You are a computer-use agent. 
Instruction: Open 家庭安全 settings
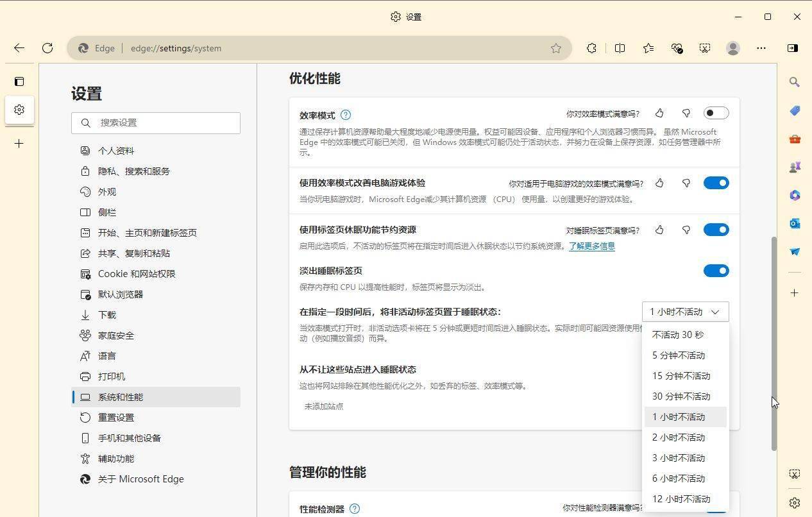click(x=156, y=335)
